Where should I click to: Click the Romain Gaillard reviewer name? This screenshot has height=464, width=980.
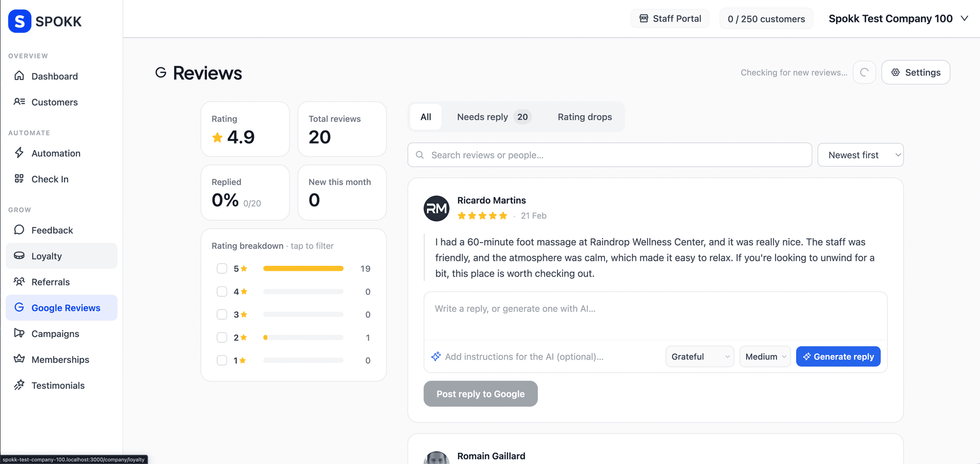491,456
